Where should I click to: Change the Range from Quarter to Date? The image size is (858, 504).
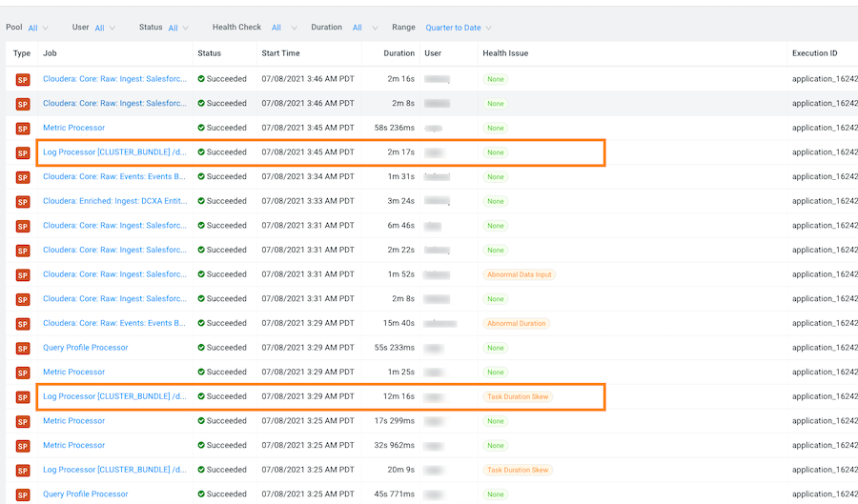459,28
